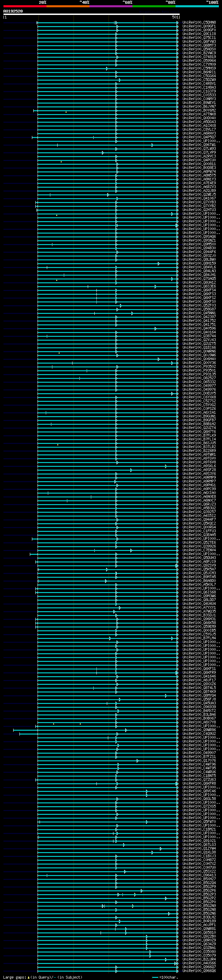Select label UniRef100_Q6RJZ3
The image size is (222, 980).
click(x=199, y=504)
